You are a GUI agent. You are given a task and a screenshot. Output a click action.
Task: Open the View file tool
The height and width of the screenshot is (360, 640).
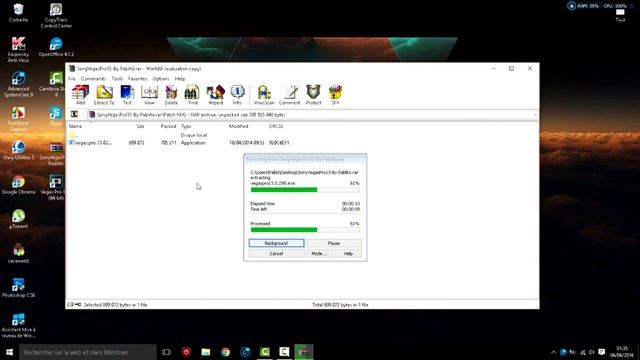click(x=149, y=95)
